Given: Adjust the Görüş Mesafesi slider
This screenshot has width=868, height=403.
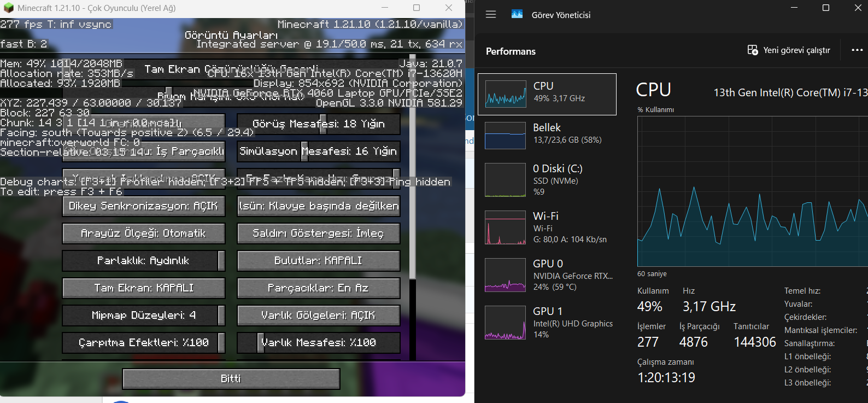Looking at the screenshot, I should tap(319, 124).
